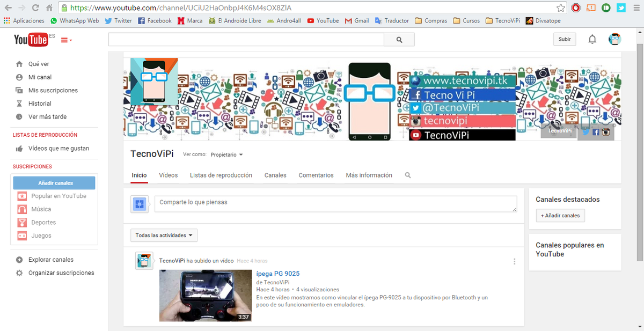644x331 pixels.
Task: Open the activity post options menu
Action: [x=515, y=261]
